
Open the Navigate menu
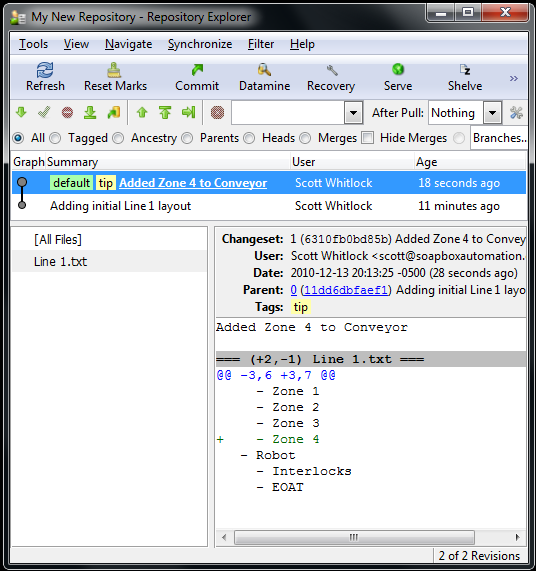pos(129,44)
